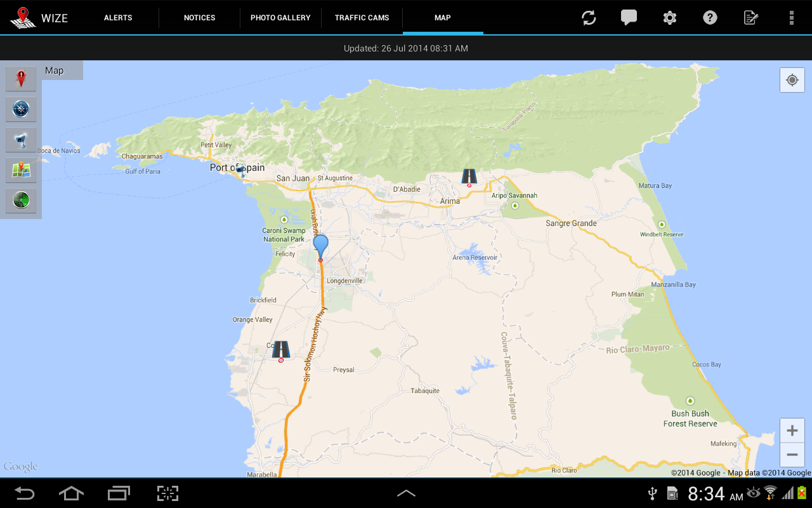Toggle alert markers with red pin button

pyautogui.click(x=21, y=79)
